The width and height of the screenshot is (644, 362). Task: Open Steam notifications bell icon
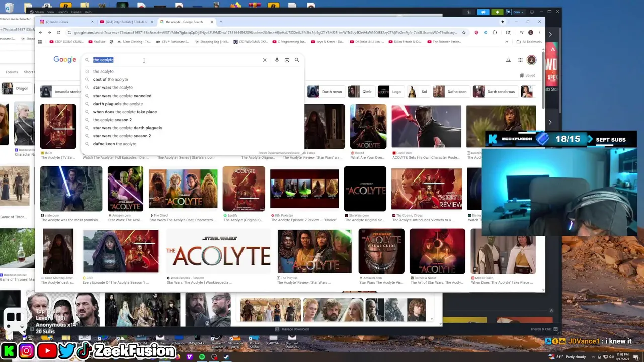point(498,12)
